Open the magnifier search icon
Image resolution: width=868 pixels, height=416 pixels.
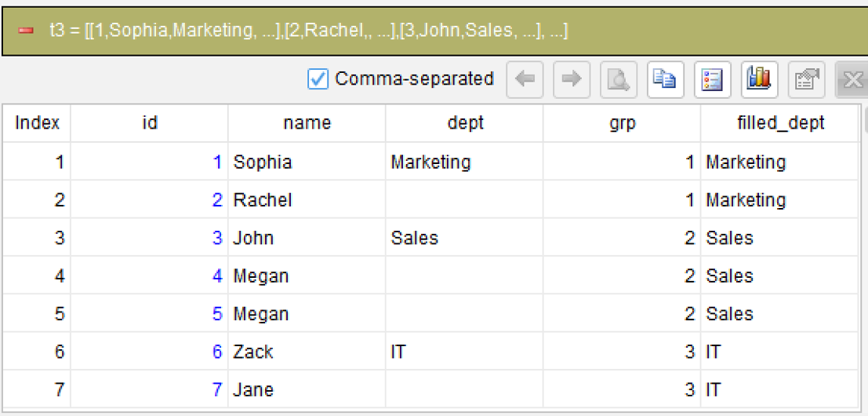pos(619,79)
